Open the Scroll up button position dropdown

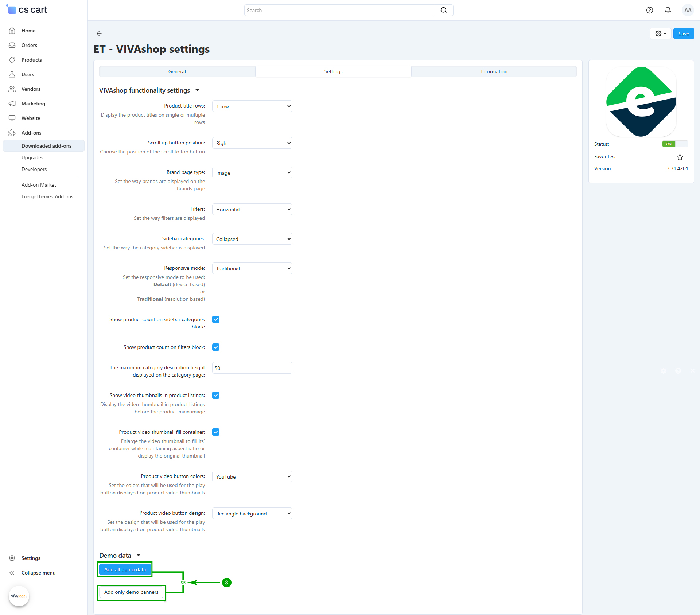tap(252, 143)
